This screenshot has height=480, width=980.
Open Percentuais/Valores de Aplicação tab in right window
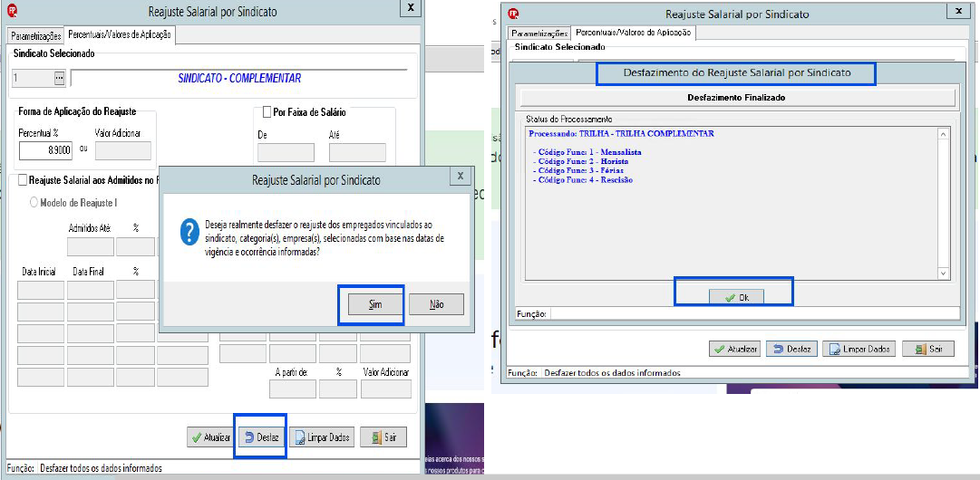tap(633, 33)
